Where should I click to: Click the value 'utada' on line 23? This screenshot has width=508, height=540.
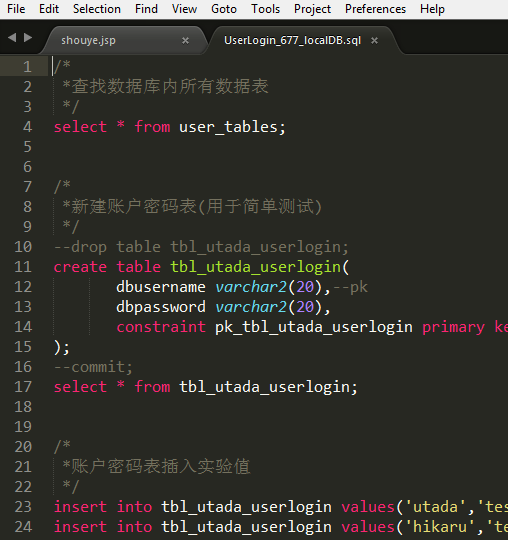435,507
